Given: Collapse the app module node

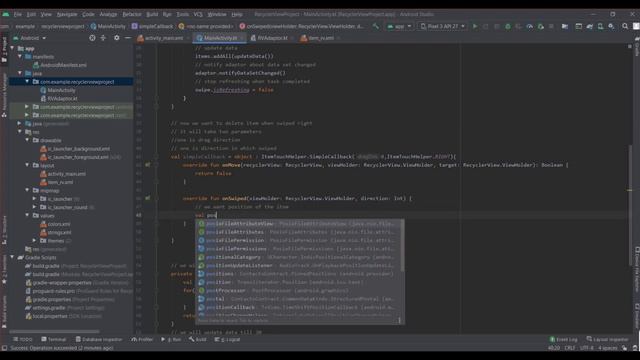Looking at the screenshot, I should pyautogui.click(x=12, y=48).
